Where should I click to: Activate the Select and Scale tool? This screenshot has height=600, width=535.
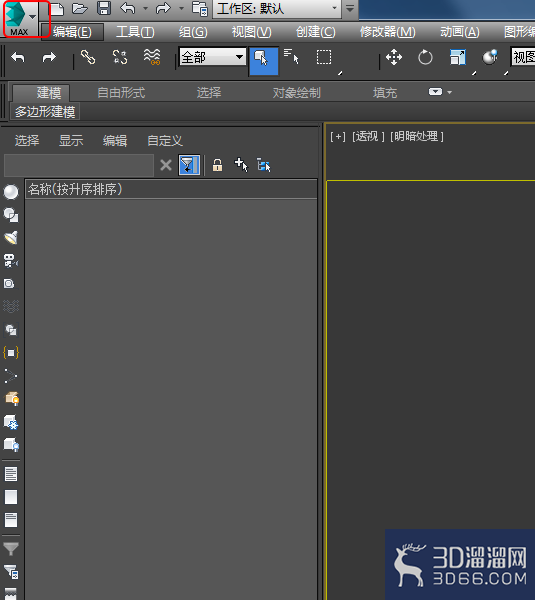click(x=458, y=57)
